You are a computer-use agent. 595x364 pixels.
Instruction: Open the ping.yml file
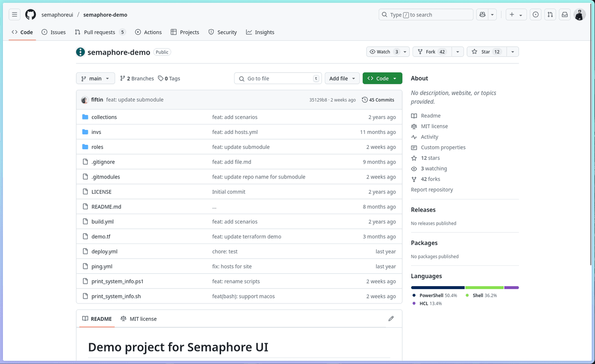(102, 266)
